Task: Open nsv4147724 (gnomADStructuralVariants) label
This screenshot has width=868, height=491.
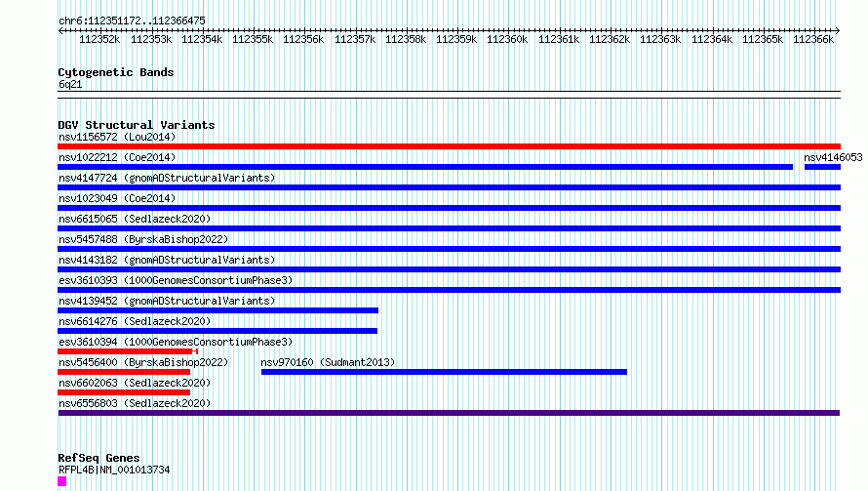Action: (x=167, y=178)
